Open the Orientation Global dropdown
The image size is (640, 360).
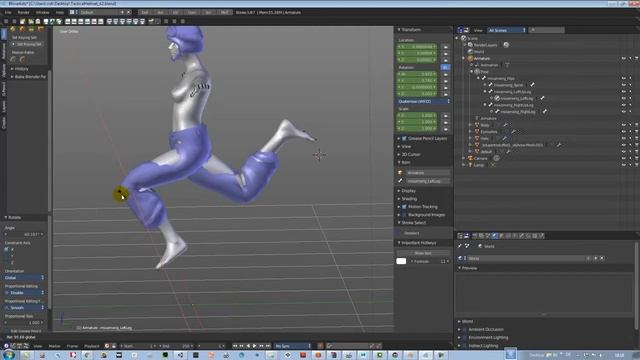click(24, 278)
